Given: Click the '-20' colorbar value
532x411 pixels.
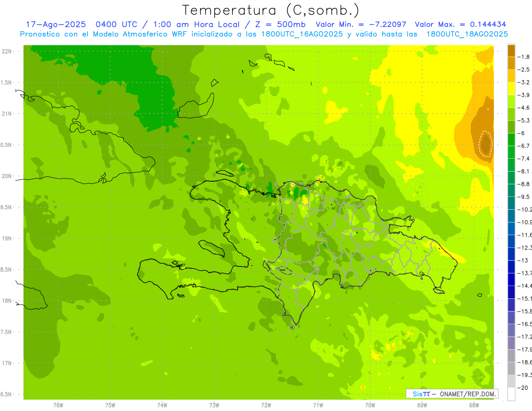Looking at the screenshot, I should coord(523,388).
